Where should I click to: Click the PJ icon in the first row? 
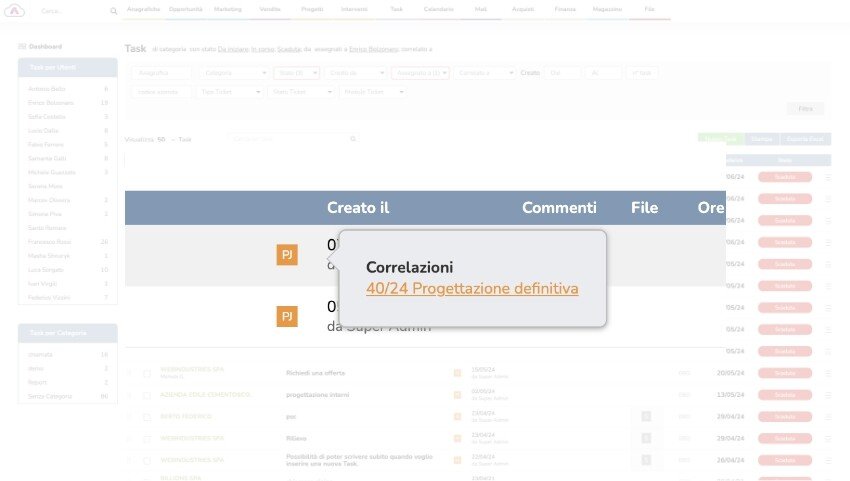tap(287, 255)
